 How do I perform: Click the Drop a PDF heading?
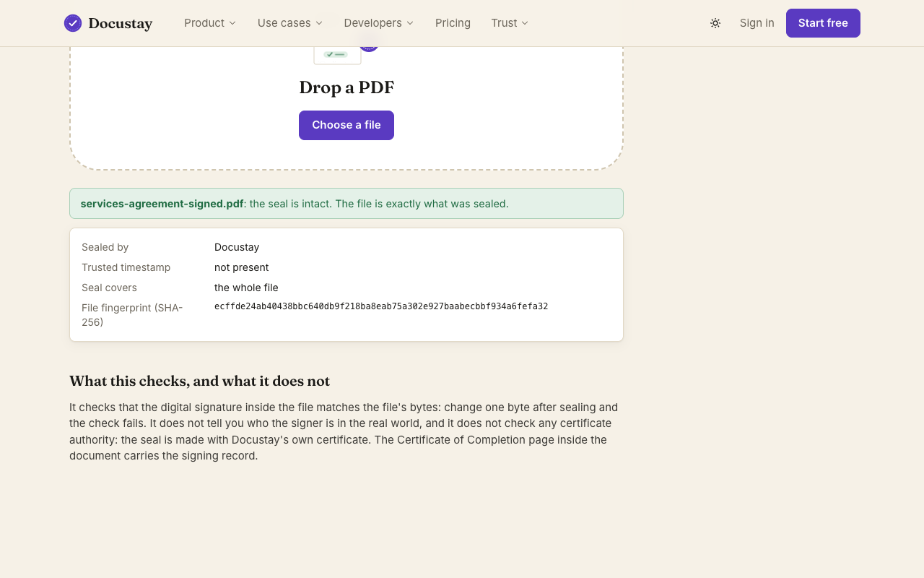346,87
